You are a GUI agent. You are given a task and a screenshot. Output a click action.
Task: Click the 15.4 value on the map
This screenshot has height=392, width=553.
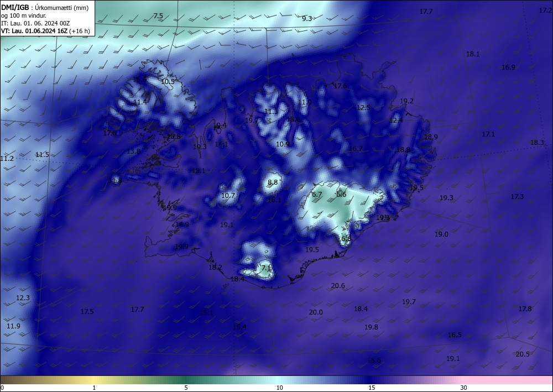239,327
